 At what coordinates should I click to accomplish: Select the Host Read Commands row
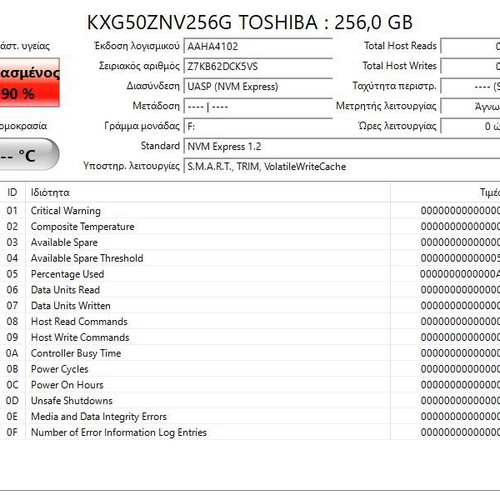250,321
